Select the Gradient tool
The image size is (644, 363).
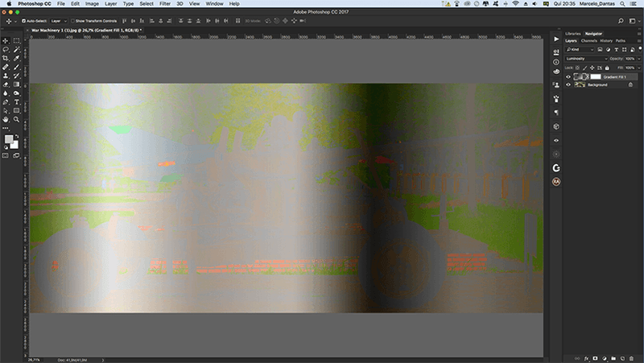click(16, 85)
